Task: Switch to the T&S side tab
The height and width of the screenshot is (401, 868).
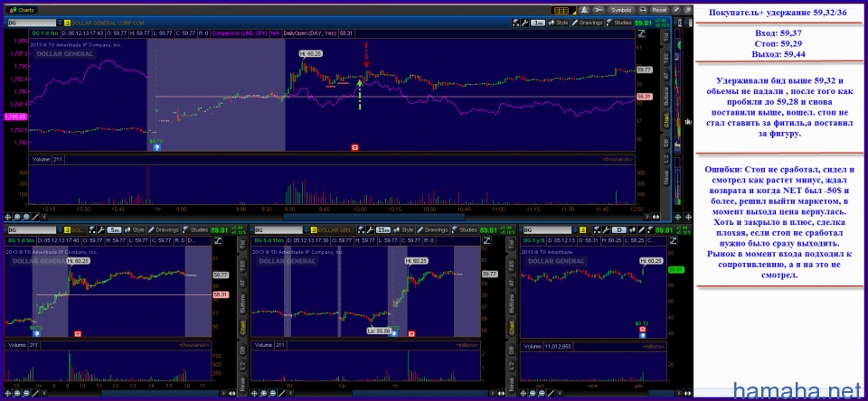Action: point(665,57)
